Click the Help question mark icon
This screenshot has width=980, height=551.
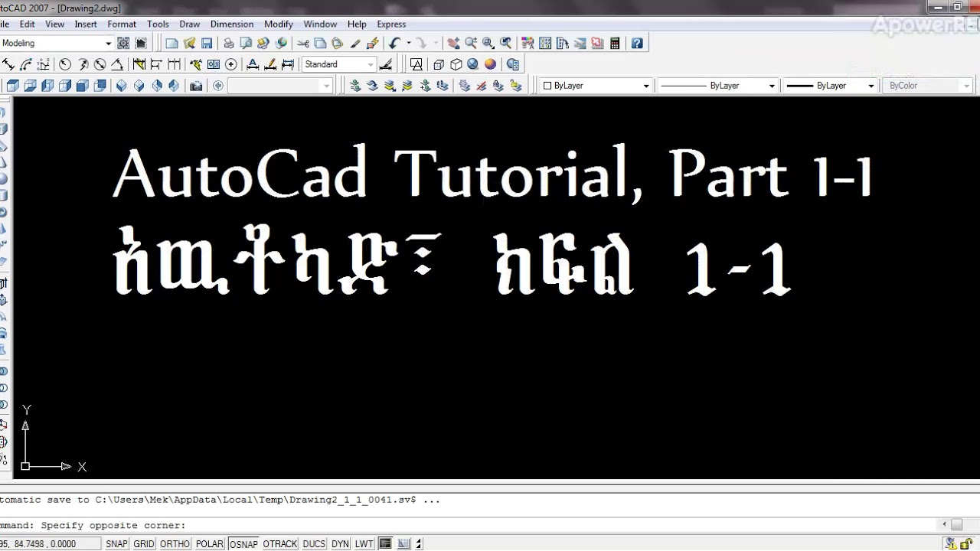click(x=637, y=43)
